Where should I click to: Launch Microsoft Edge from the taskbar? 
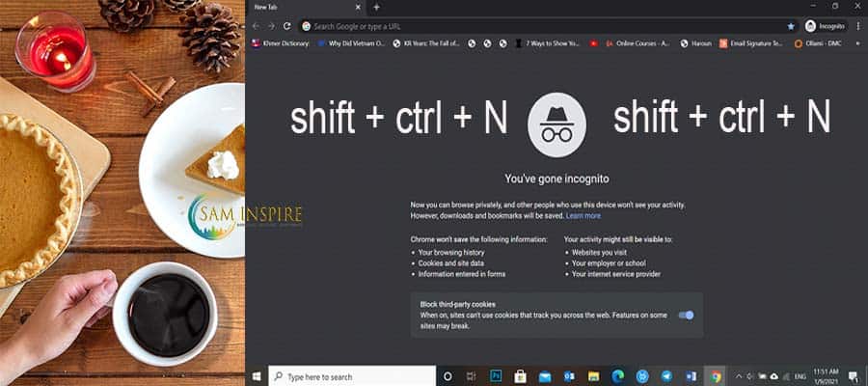(x=618, y=376)
